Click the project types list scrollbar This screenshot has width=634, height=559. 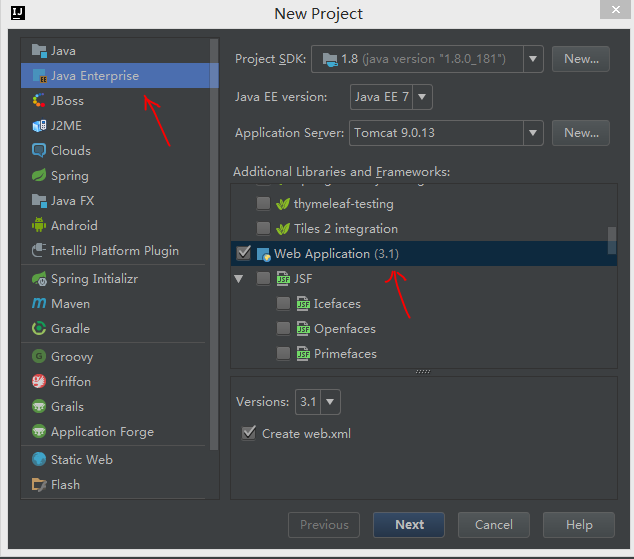pos(214,245)
